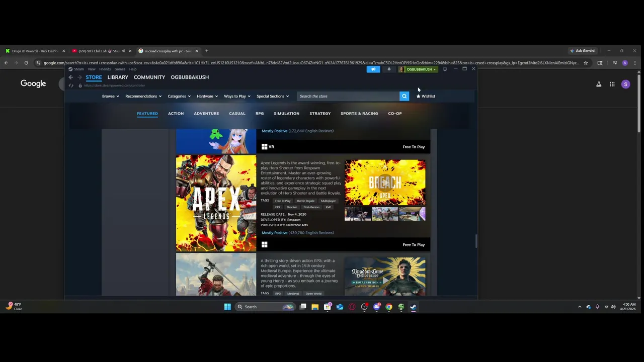Open Opera from the taskbar

pyautogui.click(x=352, y=307)
